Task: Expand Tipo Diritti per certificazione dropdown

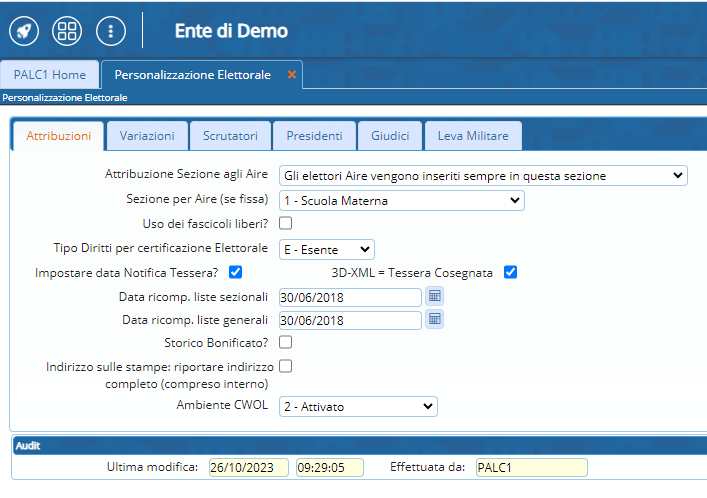Action: pos(326,248)
